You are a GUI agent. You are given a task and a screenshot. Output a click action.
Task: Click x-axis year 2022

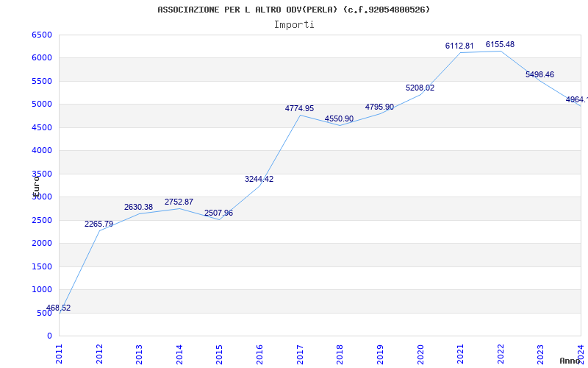(x=501, y=354)
